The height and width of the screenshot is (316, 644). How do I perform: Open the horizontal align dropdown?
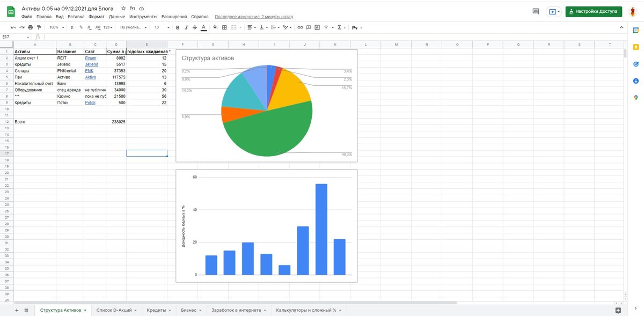[x=252, y=27]
